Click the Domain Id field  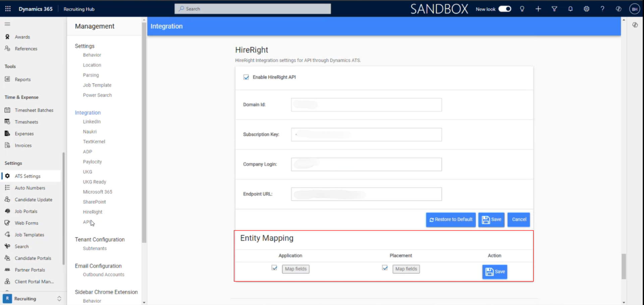[x=366, y=105]
